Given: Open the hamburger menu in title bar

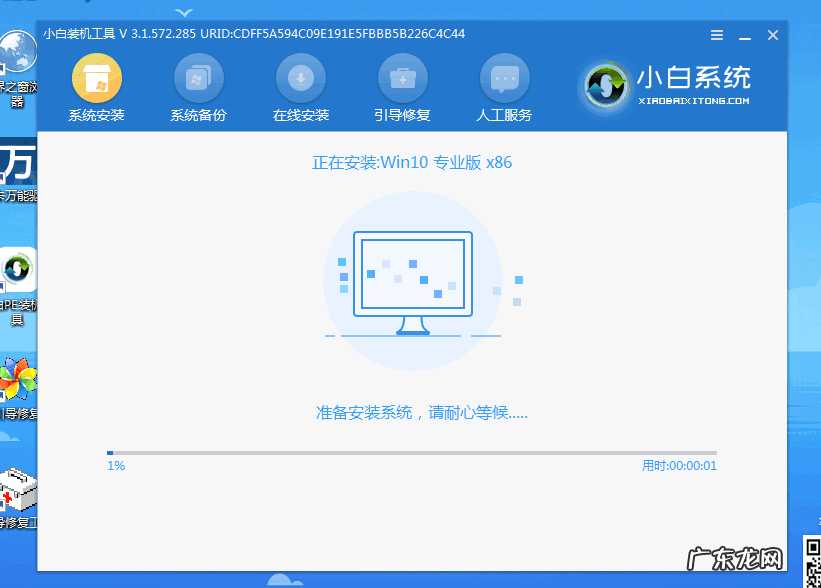Looking at the screenshot, I should tap(716, 34).
